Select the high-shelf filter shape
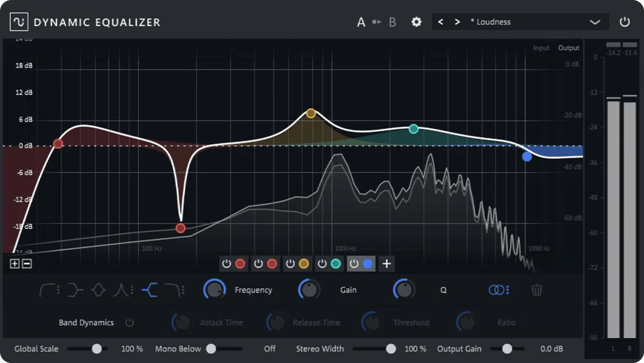Screen dimensions: 644x363 point(150,290)
